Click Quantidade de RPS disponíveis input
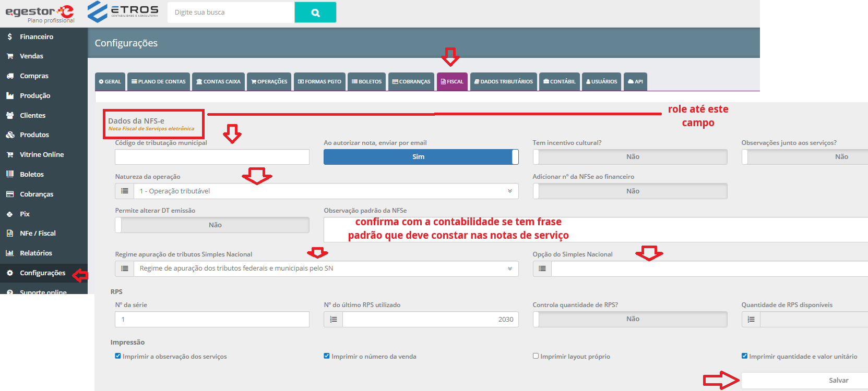The width and height of the screenshot is (868, 391). [814, 319]
